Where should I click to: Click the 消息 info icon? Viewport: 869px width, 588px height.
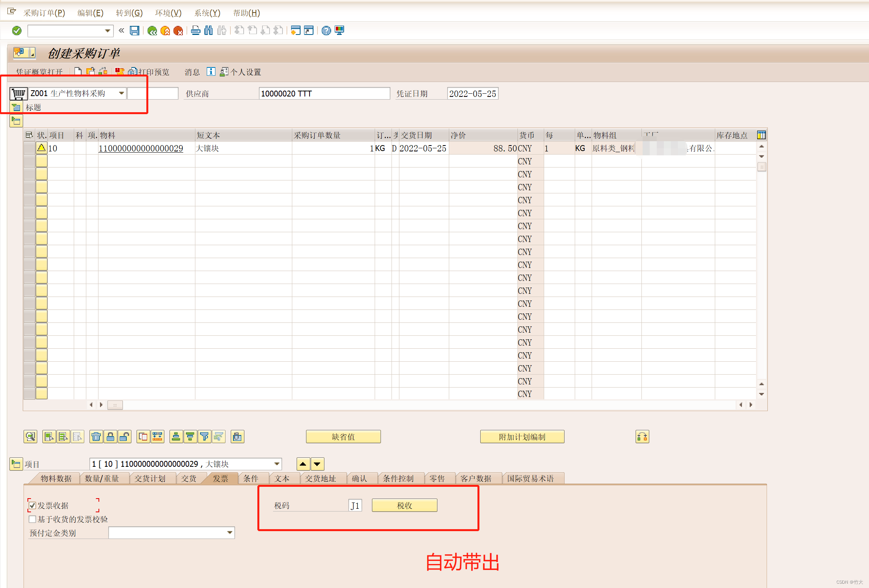tap(211, 72)
